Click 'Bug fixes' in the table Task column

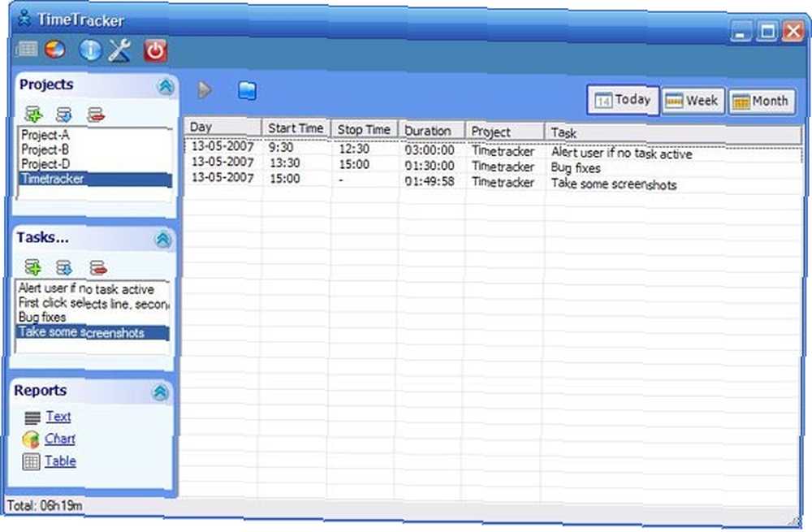(576, 168)
